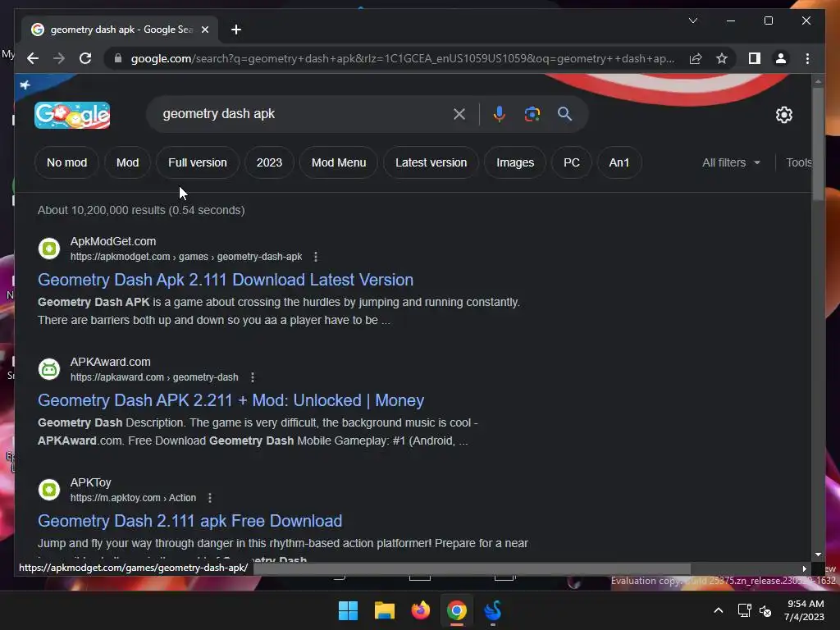The width and height of the screenshot is (840, 630).
Task: Share this page via the share icon
Action: point(696,58)
